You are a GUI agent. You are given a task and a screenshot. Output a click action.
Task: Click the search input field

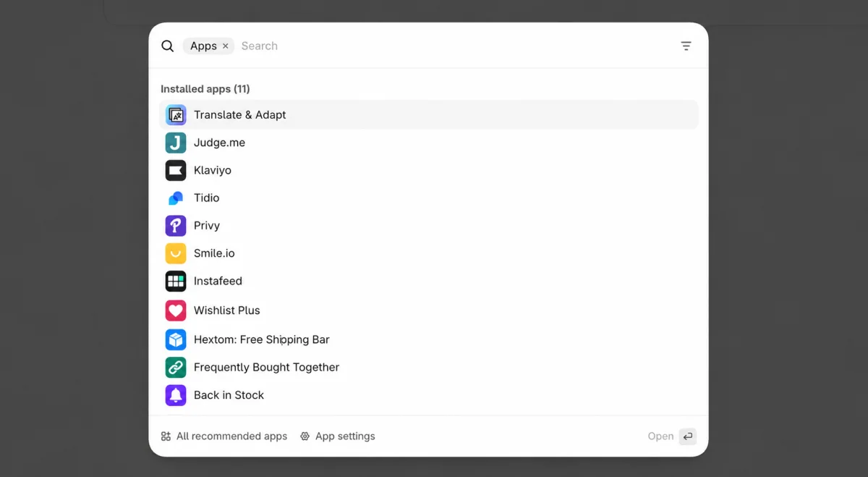(454, 46)
